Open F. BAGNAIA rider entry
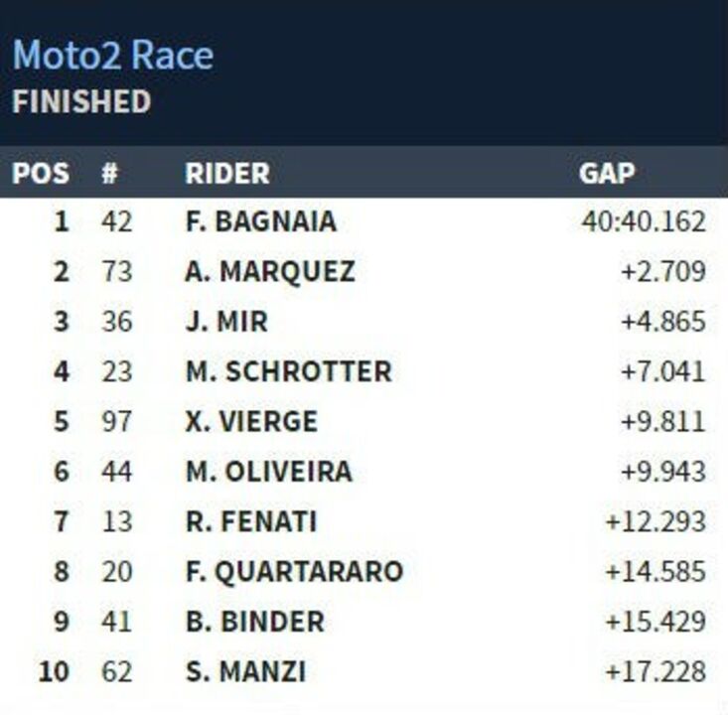This screenshot has height=715, width=728. [x=261, y=221]
